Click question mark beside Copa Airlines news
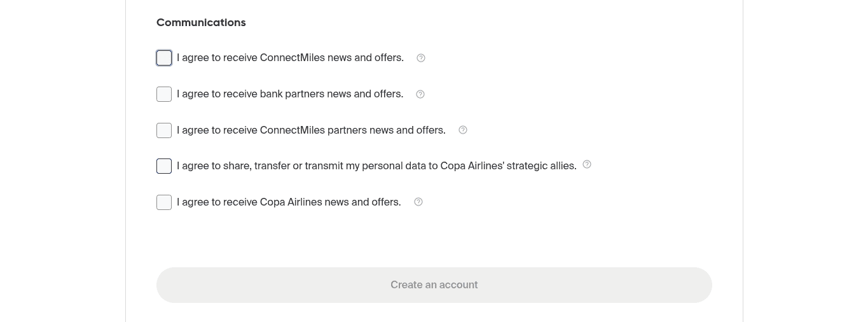The width and height of the screenshot is (868, 322). (418, 202)
